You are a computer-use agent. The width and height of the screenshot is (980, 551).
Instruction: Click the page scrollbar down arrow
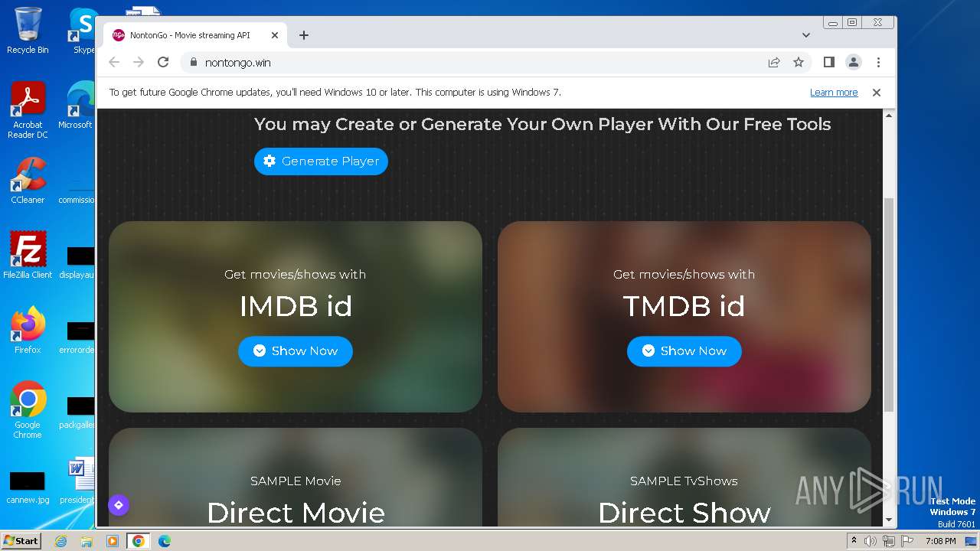pos(889,520)
